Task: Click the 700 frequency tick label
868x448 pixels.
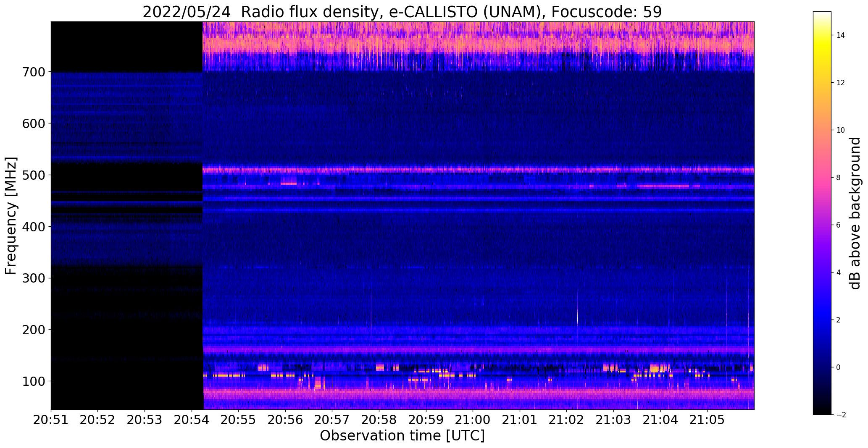Action: 33,72
